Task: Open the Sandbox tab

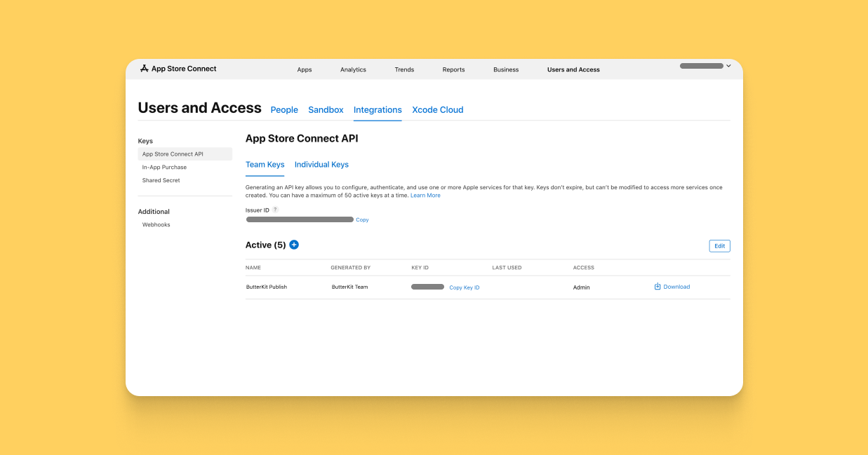Action: [x=326, y=109]
